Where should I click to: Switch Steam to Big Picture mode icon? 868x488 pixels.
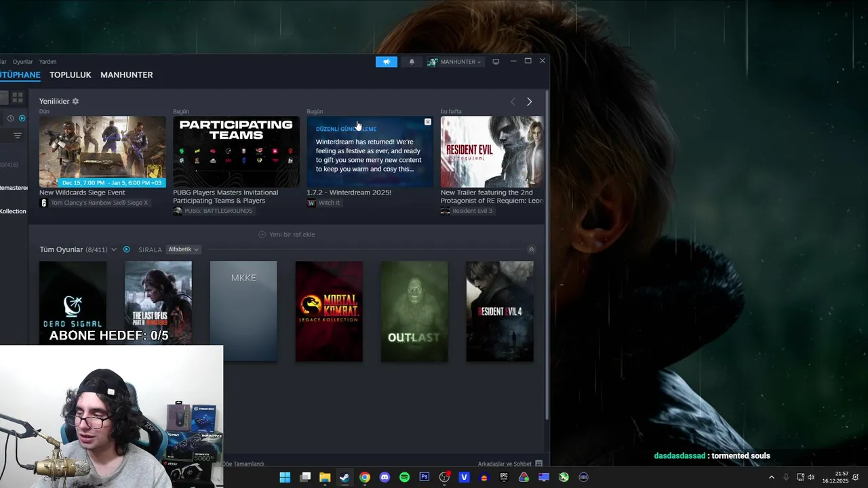point(496,62)
